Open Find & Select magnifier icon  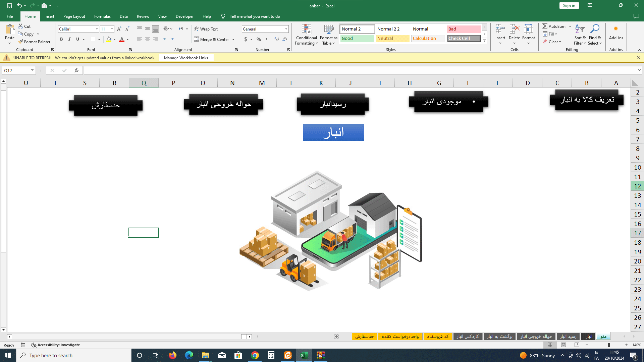pos(595,29)
